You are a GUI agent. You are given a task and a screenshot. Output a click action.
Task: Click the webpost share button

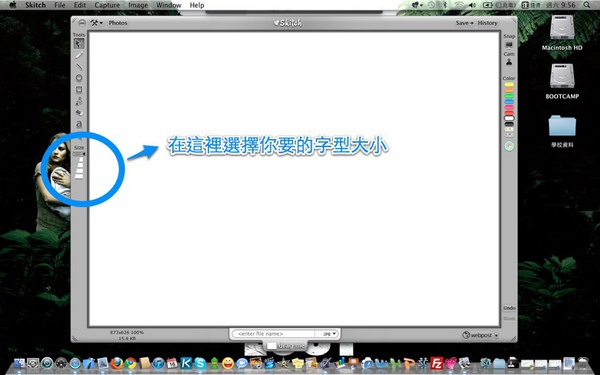click(x=477, y=335)
